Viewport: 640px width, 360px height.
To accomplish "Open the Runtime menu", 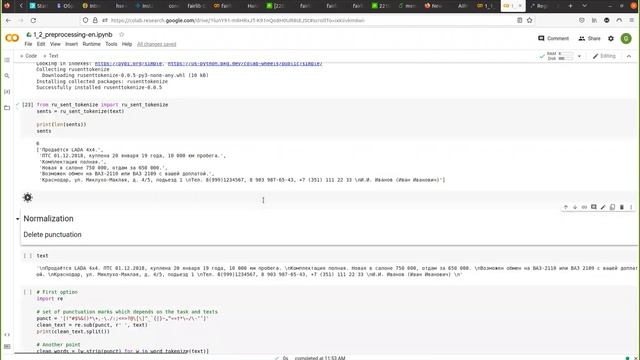I will click(91, 44).
